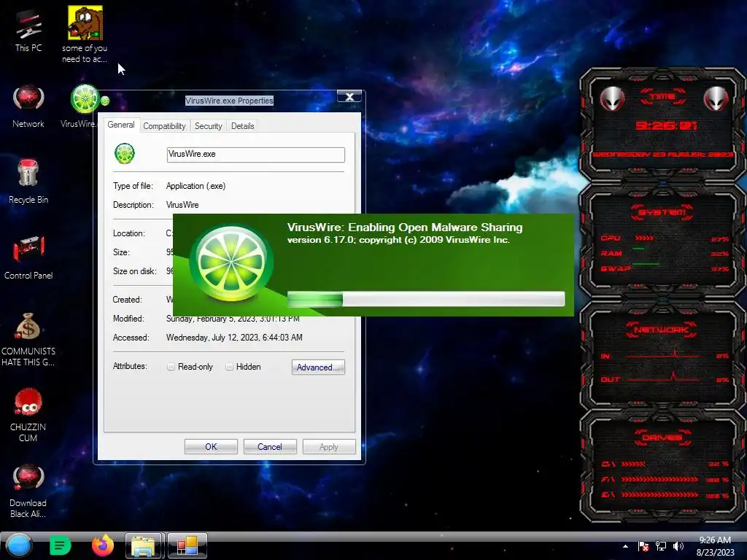This screenshot has width=747, height=560.
Task: Click the right alien head in gadget
Action: 716,99
